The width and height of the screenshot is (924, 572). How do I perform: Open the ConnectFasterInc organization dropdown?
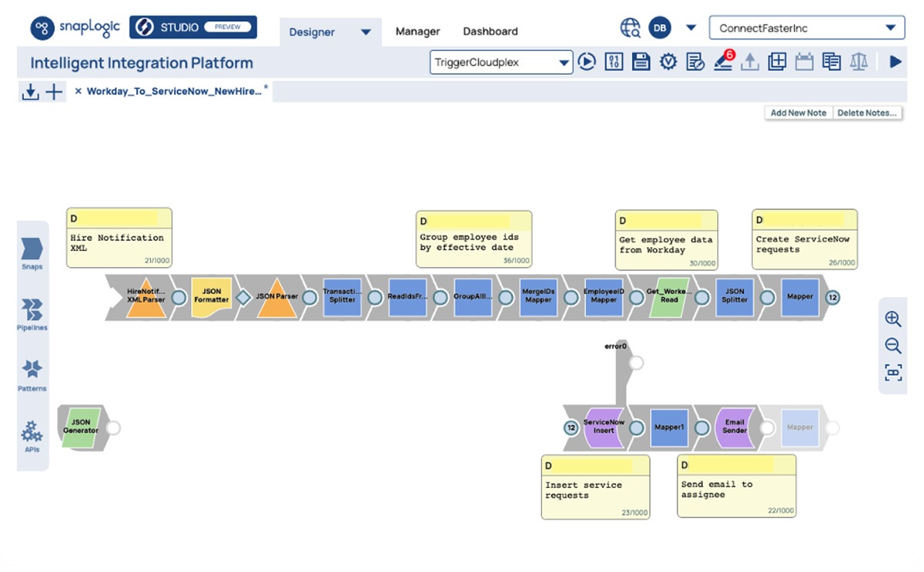point(805,27)
